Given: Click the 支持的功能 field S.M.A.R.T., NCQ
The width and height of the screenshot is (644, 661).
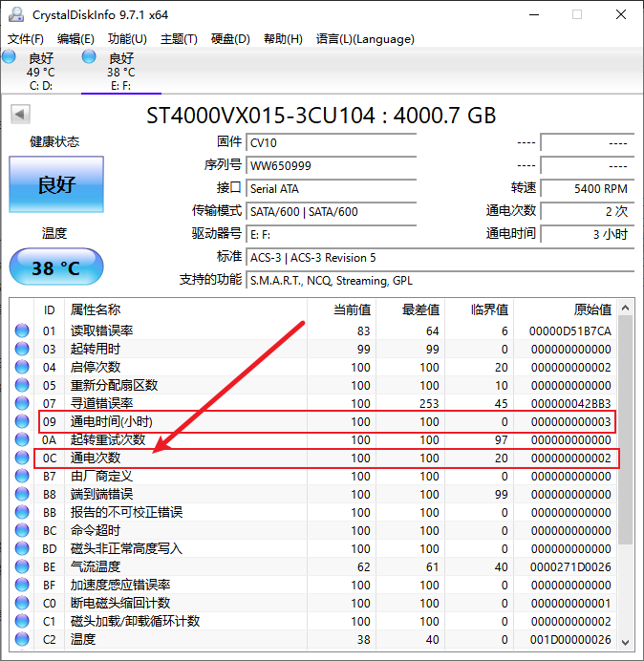Looking at the screenshot, I should click(440, 280).
